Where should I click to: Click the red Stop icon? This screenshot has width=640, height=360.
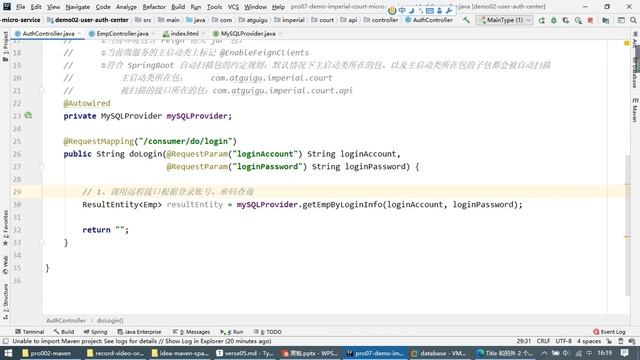point(590,20)
